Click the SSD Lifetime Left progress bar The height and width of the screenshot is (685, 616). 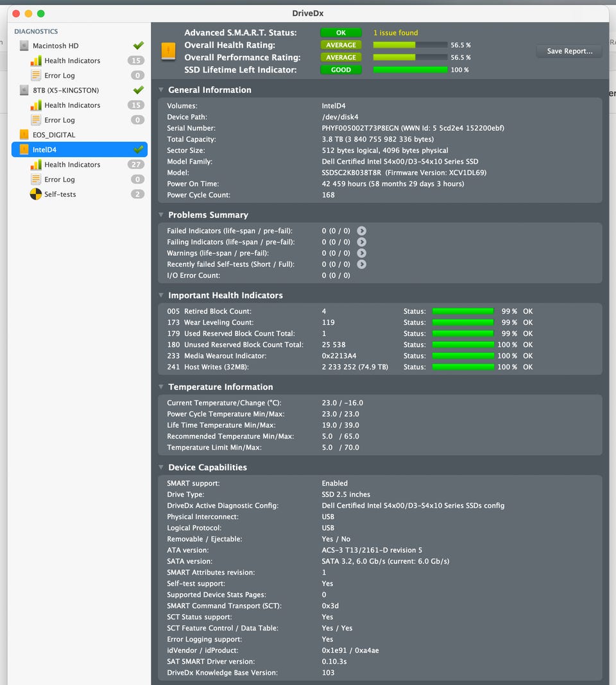point(410,70)
